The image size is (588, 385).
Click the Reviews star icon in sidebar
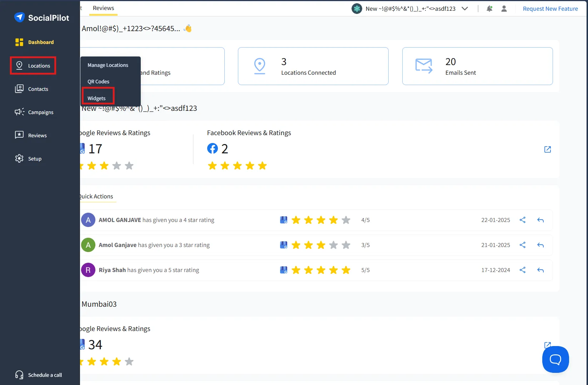pos(19,135)
